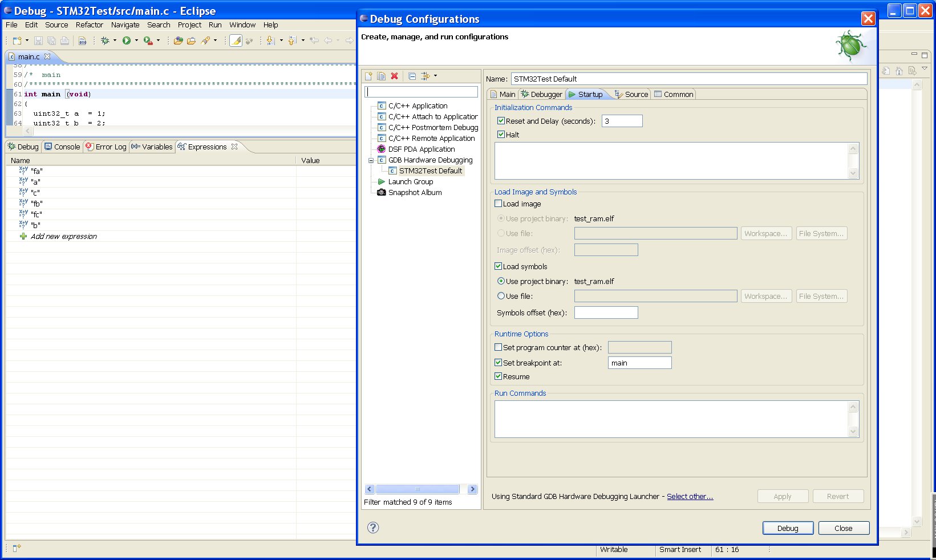The width and height of the screenshot is (936, 560).
Task: Click the External Tools run icon
Action: tap(148, 40)
